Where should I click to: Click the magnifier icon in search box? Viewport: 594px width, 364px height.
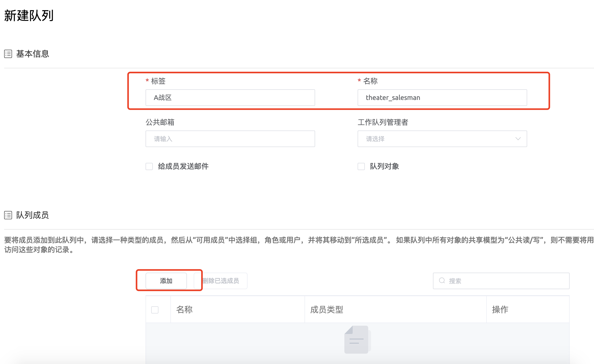point(442,281)
